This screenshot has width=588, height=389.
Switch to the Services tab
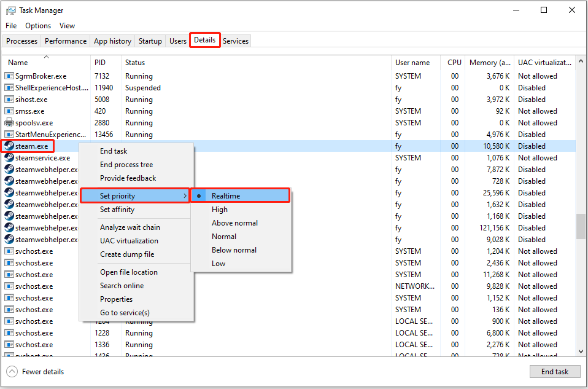236,41
